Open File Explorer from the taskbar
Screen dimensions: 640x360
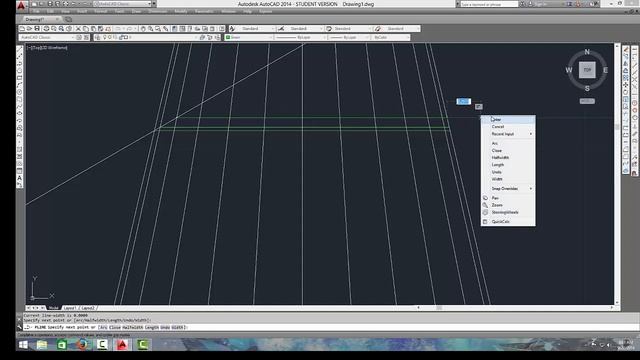coord(42,345)
